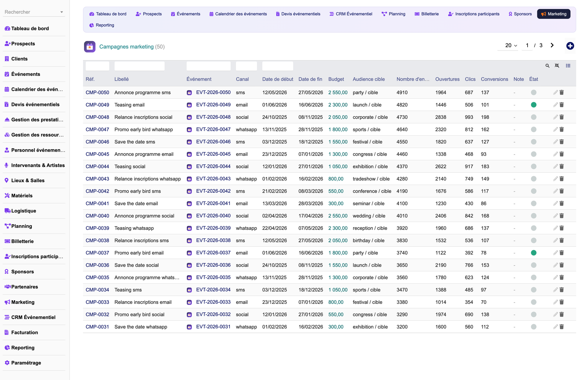Open the Sponsors top tab
Viewport: 588px width, 380px height.
pos(520,14)
